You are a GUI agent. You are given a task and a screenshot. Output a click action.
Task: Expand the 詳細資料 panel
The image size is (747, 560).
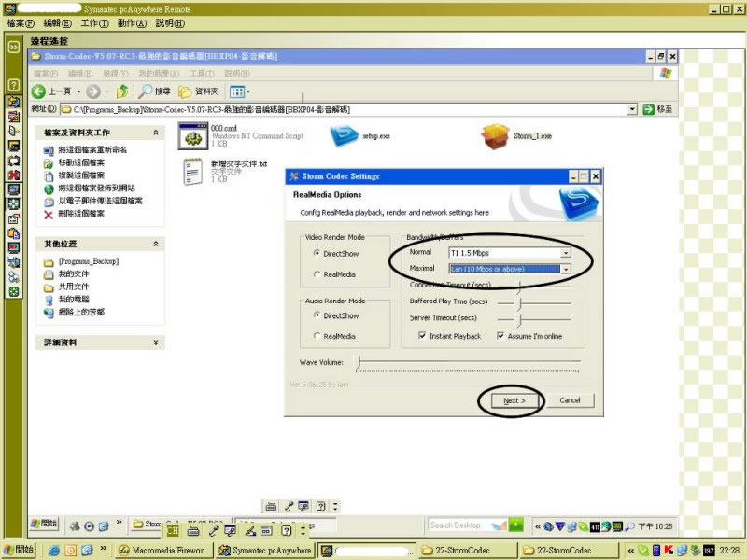[x=156, y=343]
